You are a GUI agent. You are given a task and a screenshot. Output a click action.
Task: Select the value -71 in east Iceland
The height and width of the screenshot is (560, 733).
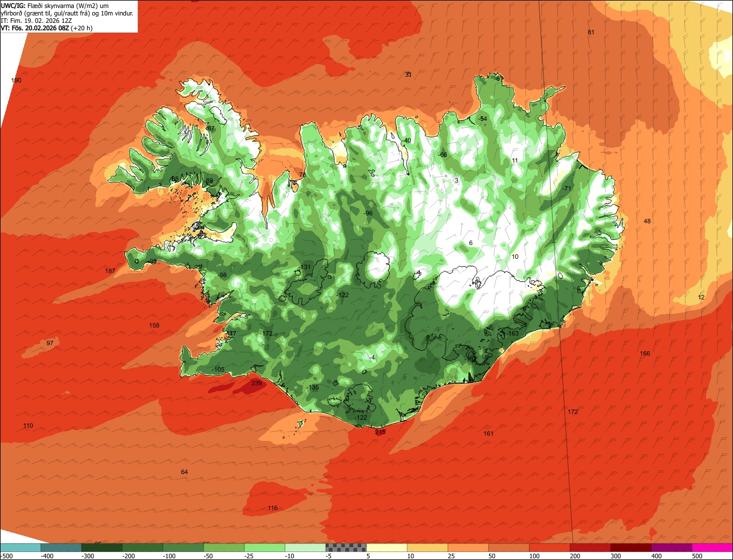[x=567, y=188]
